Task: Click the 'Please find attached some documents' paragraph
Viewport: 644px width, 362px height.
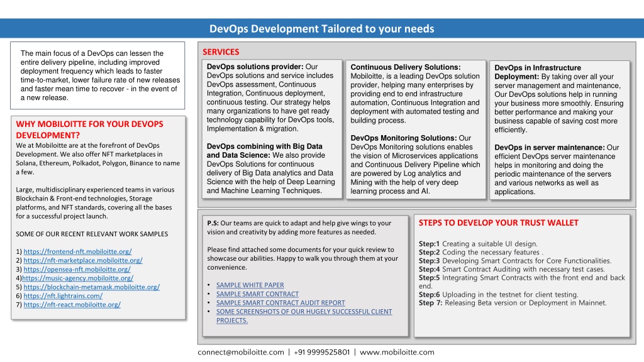Action: coord(303,258)
